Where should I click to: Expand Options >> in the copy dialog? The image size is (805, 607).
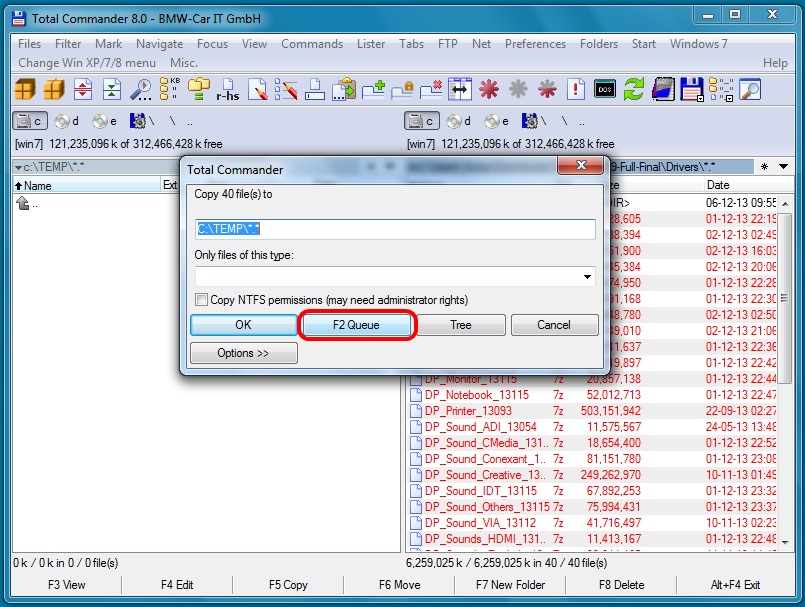tap(243, 353)
